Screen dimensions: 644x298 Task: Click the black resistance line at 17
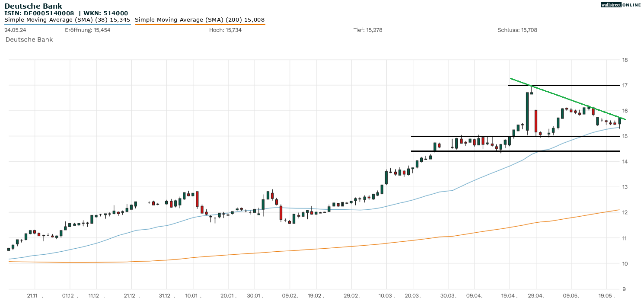[564, 85]
